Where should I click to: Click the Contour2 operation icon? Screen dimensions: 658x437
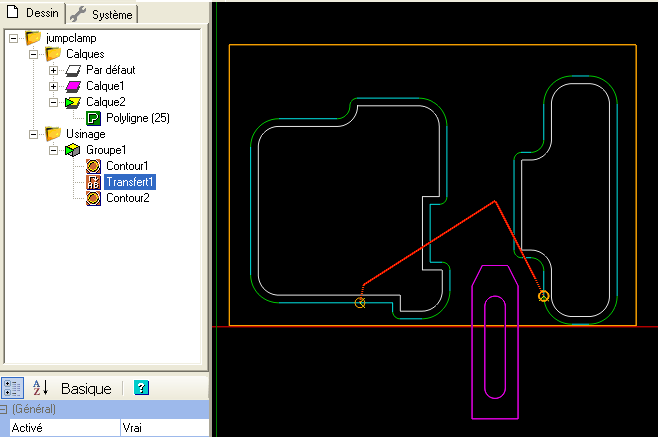93,198
